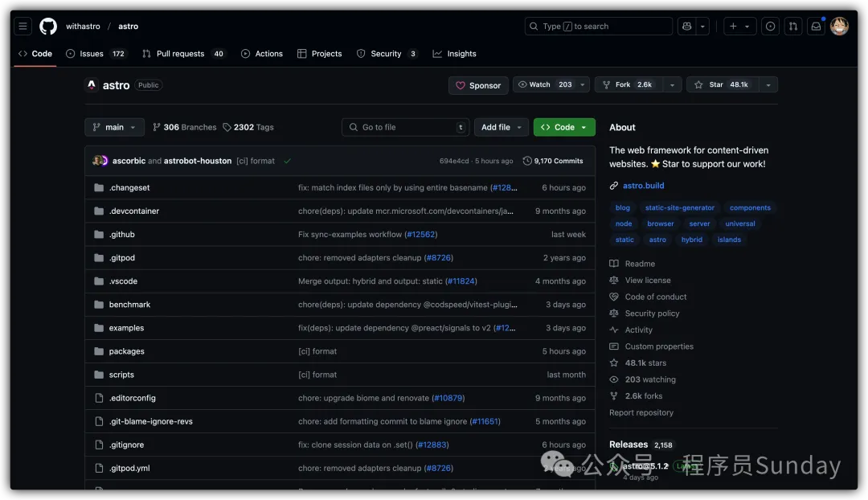Open the issues icon in top bar
This screenshot has width=868, height=500.
[770, 27]
